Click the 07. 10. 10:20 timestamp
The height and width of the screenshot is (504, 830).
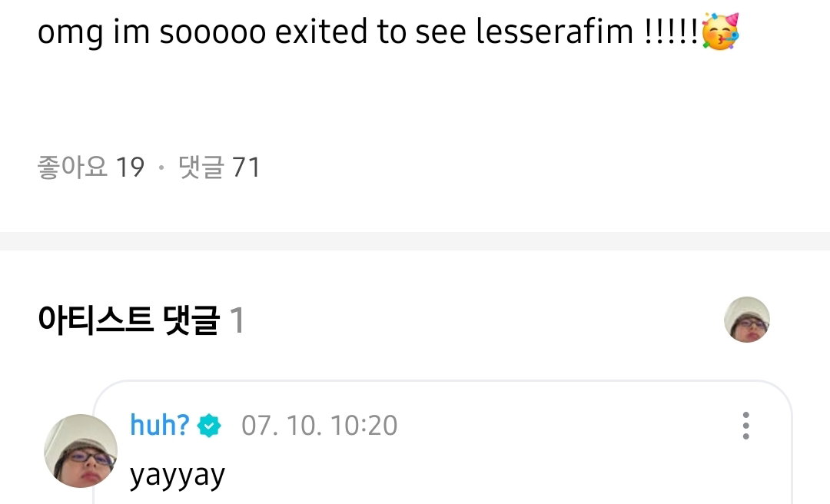point(319,426)
